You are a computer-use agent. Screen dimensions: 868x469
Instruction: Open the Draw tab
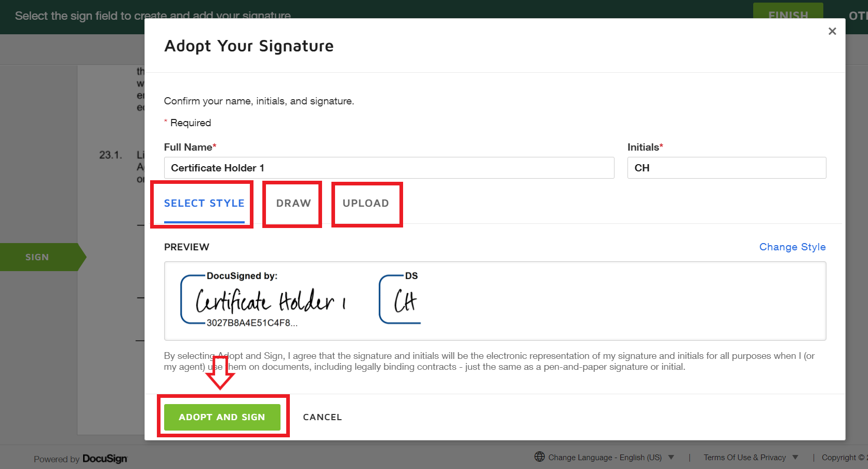click(x=293, y=203)
